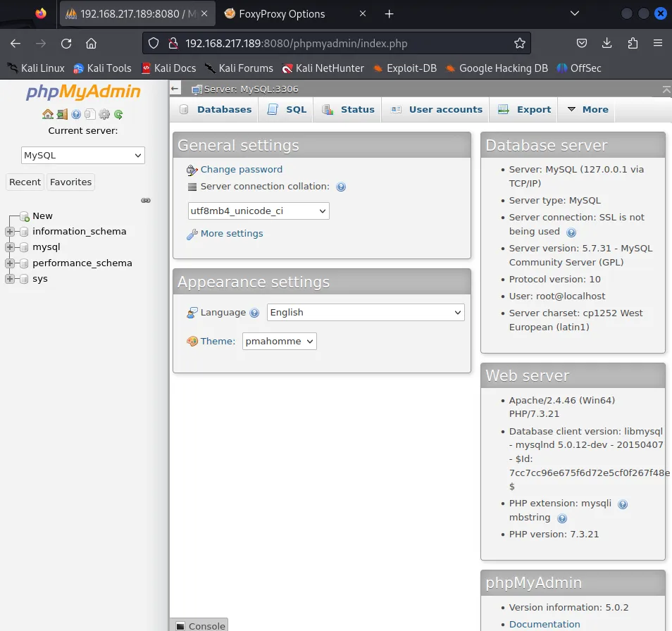This screenshot has width=672, height=631.
Task: Expand the information_schema database node
Action: click(9, 232)
